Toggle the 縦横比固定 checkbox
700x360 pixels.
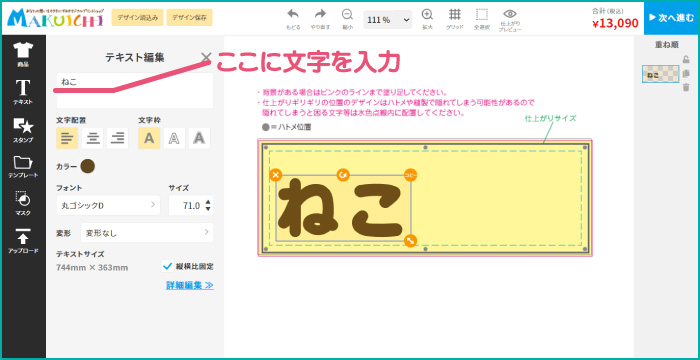(168, 267)
